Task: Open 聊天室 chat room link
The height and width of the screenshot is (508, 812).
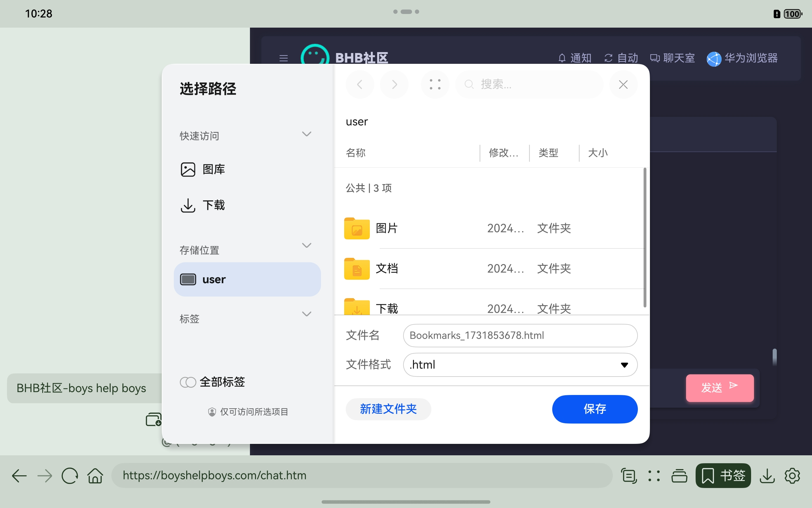Action: 672,58
